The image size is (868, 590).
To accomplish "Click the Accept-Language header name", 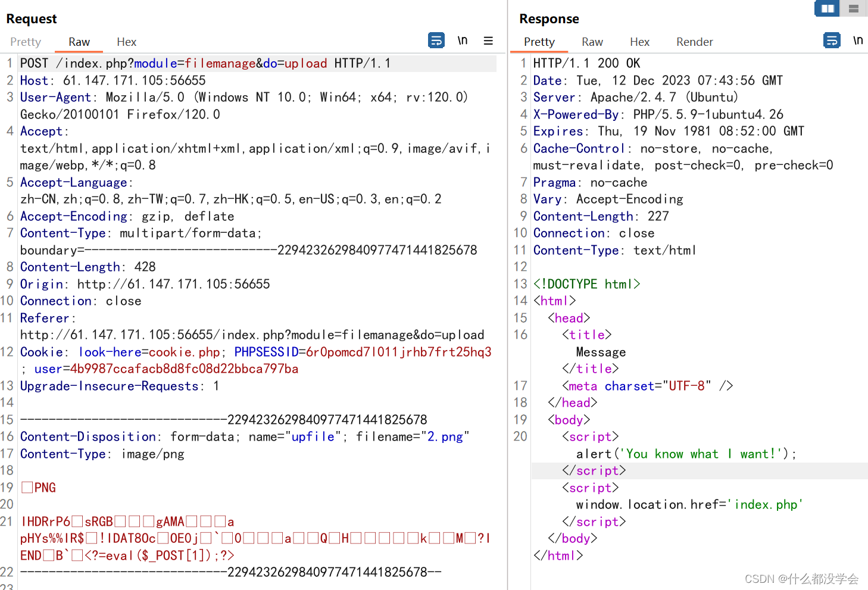I will tap(74, 182).
